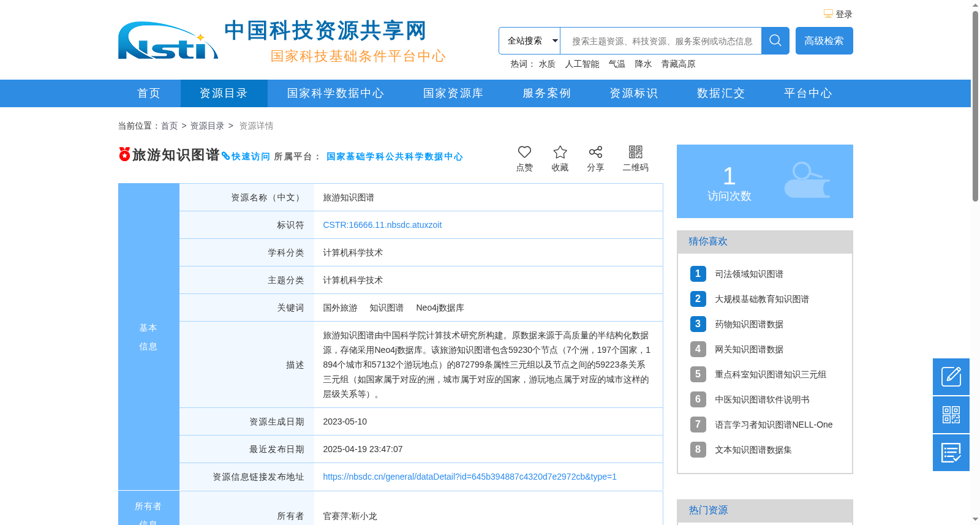
Task: Click keyword 国外旅游
Action: [340, 308]
